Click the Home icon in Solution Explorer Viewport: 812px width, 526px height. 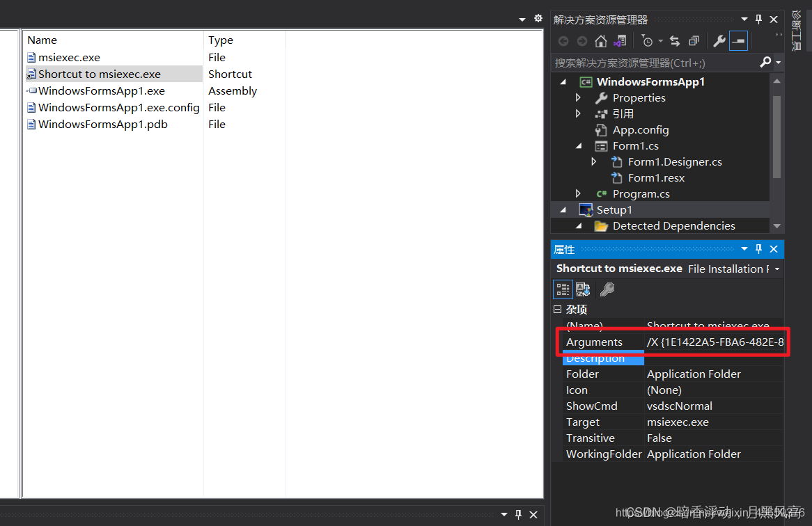601,41
